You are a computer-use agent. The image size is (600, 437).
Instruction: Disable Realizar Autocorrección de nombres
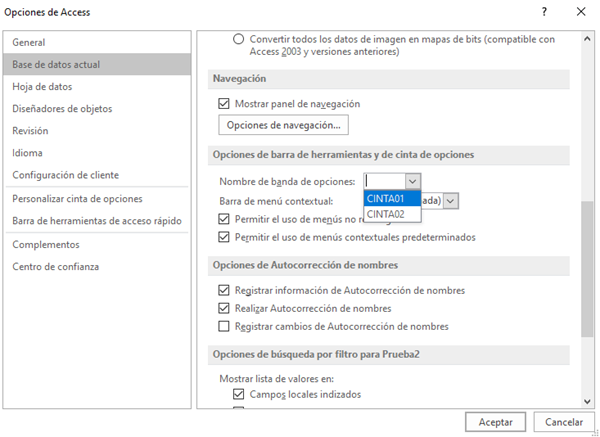tap(224, 308)
